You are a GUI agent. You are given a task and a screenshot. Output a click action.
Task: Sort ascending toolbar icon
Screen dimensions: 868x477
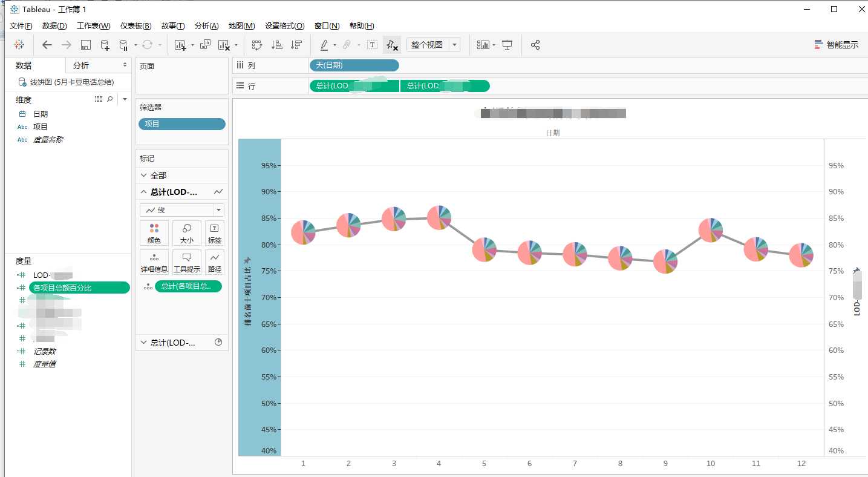click(x=277, y=45)
